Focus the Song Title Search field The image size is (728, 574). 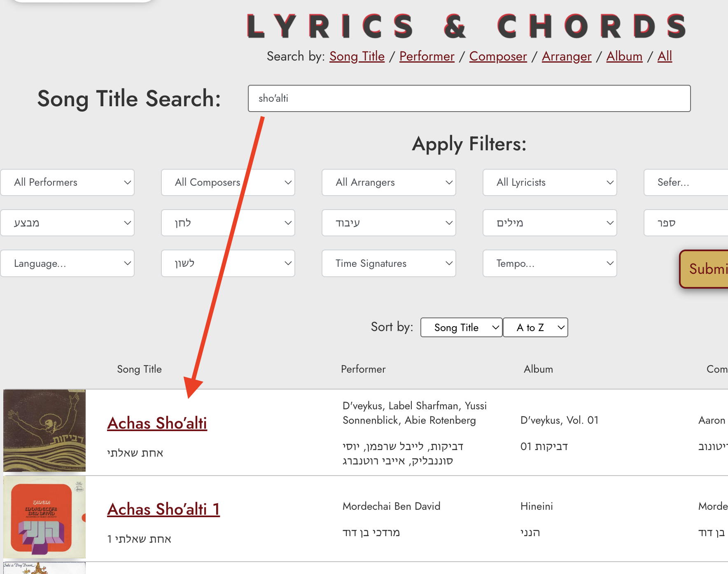[x=469, y=98]
